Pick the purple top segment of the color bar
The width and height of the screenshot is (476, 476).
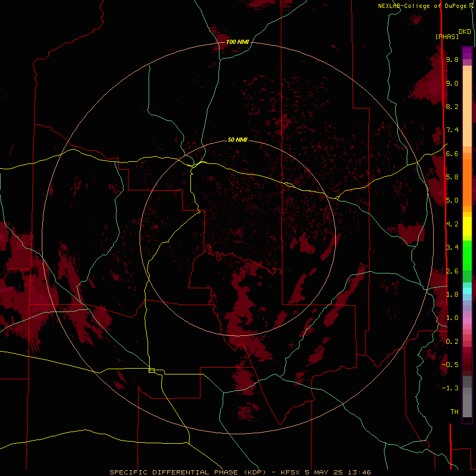click(x=467, y=53)
